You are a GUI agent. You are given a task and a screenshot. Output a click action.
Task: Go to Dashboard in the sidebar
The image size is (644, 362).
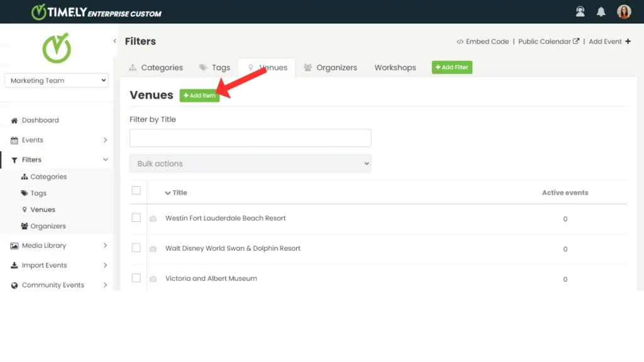(40, 120)
